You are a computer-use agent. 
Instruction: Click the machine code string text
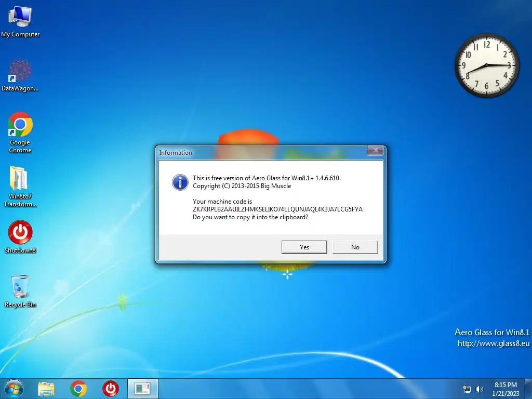277,209
